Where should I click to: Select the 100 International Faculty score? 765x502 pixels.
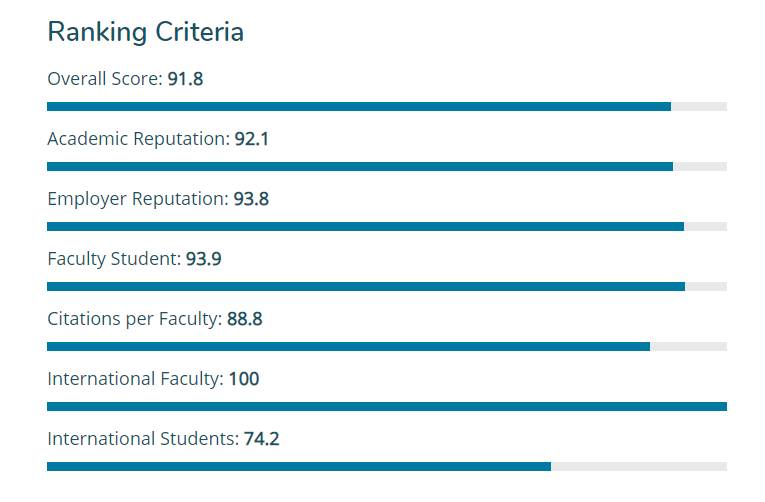point(244,379)
